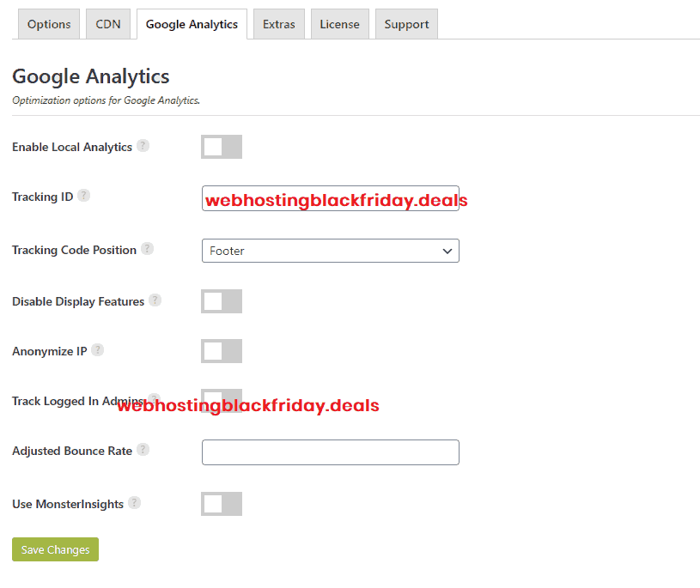Screen dimensions: 700x588
Task: Switch to the CDN tab
Action: [x=108, y=24]
